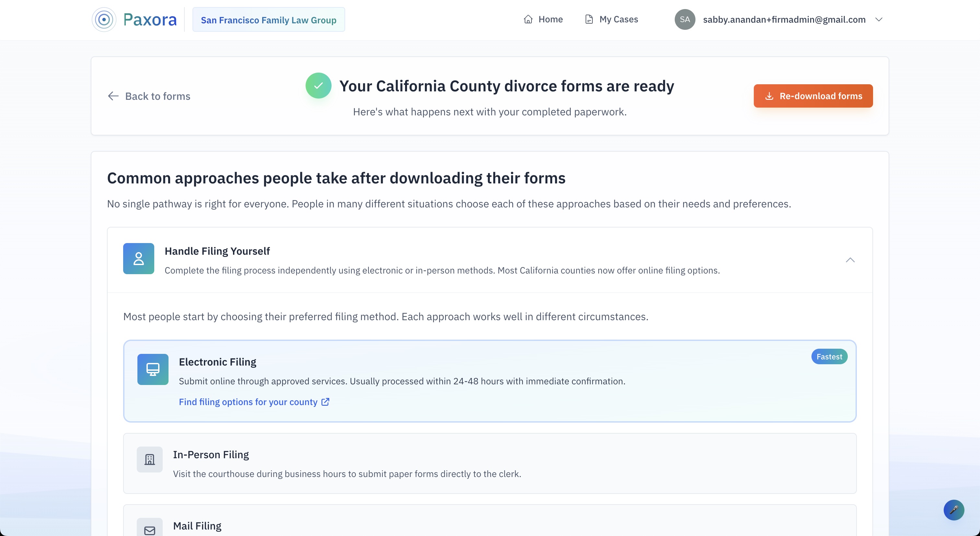Screen dimensions: 980x536
Task: Click the microphone floating button
Action: [x=953, y=510]
